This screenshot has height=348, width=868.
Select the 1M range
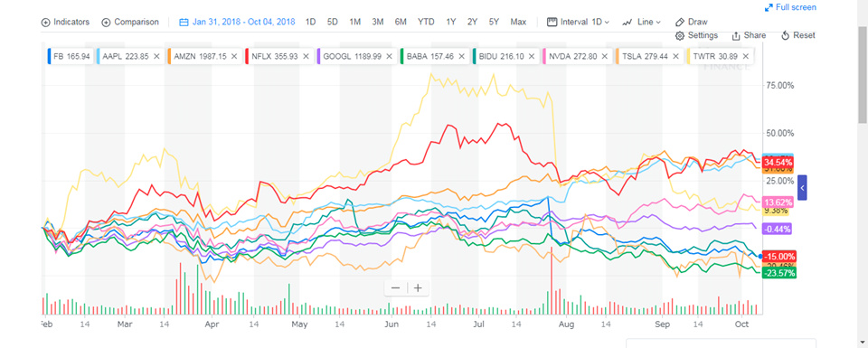tap(354, 22)
